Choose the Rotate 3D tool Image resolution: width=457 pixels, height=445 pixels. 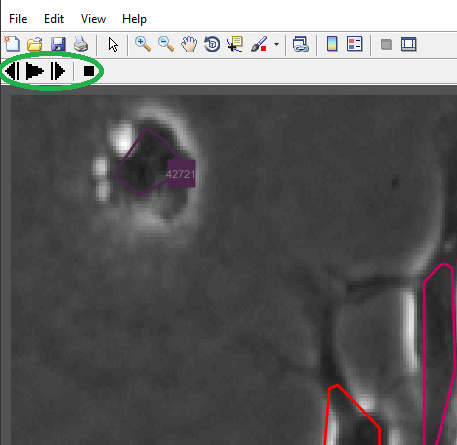pos(212,44)
